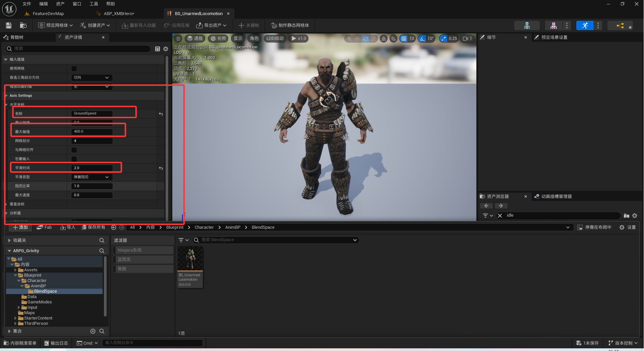The height and width of the screenshot is (351, 644).
Task: Open the 预览网格体 dropdown
Action: [56, 25]
